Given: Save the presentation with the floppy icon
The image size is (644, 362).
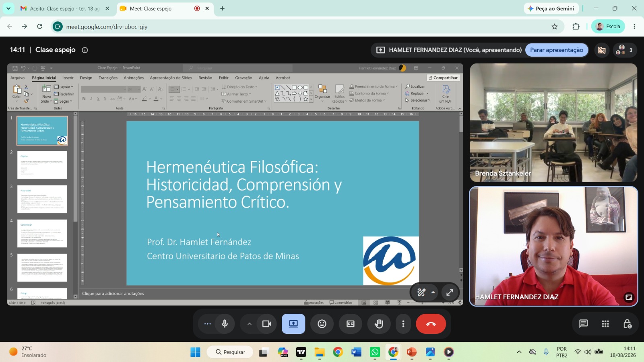Looking at the screenshot, I should 15,68.
